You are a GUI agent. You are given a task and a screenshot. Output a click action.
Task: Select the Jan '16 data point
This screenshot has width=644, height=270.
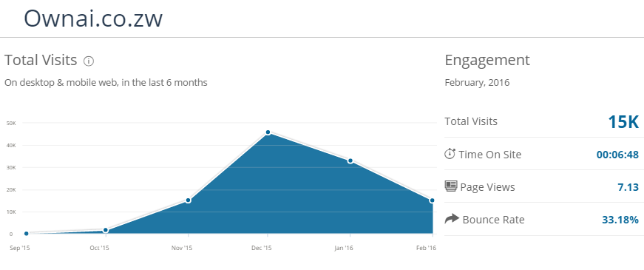point(350,161)
